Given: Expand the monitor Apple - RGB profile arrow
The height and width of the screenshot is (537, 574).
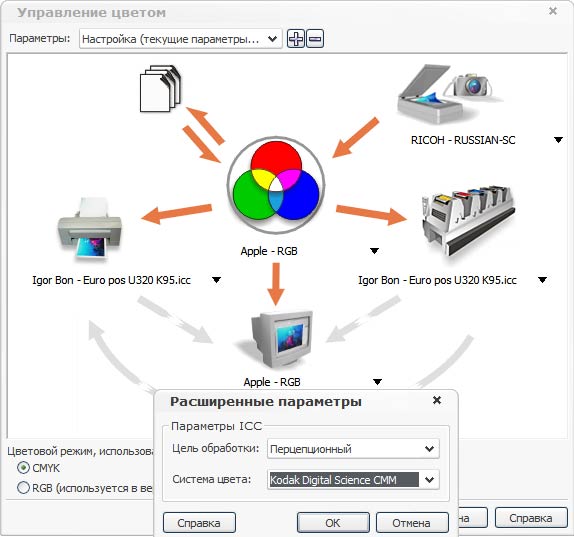Looking at the screenshot, I should 377,382.
